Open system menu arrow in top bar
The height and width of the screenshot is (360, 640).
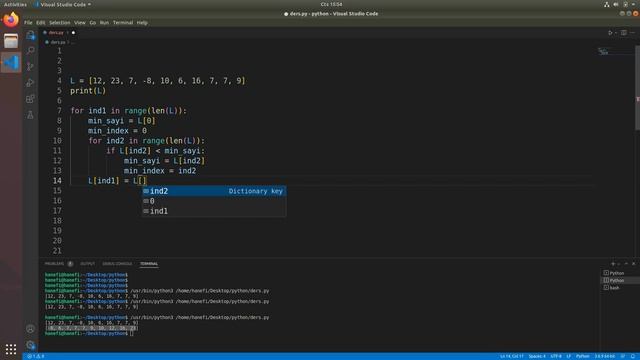(634, 4)
